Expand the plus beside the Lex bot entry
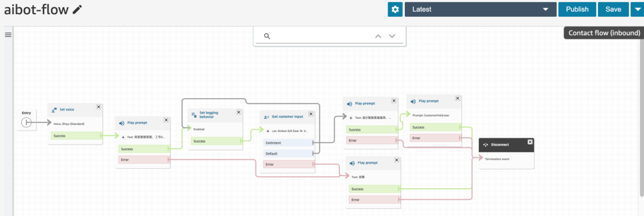Image resolution: width=644 pixels, height=216 pixels. click(x=268, y=131)
